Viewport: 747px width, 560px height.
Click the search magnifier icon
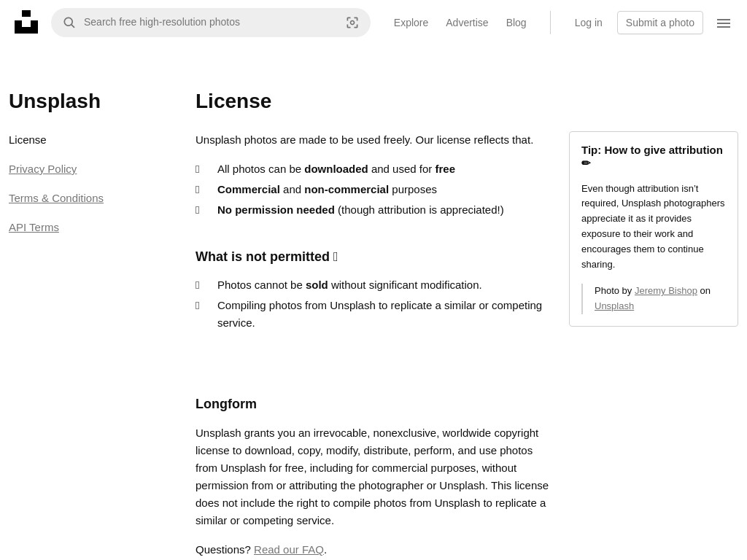click(x=69, y=23)
